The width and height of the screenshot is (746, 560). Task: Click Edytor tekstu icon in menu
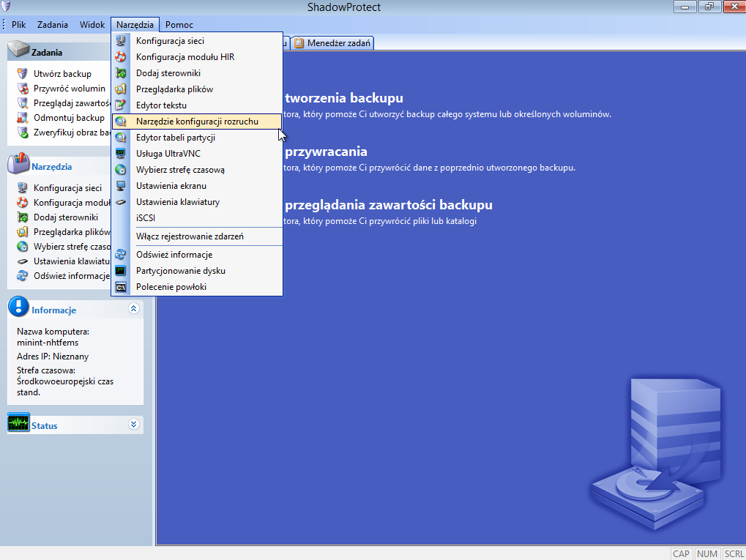pos(121,105)
